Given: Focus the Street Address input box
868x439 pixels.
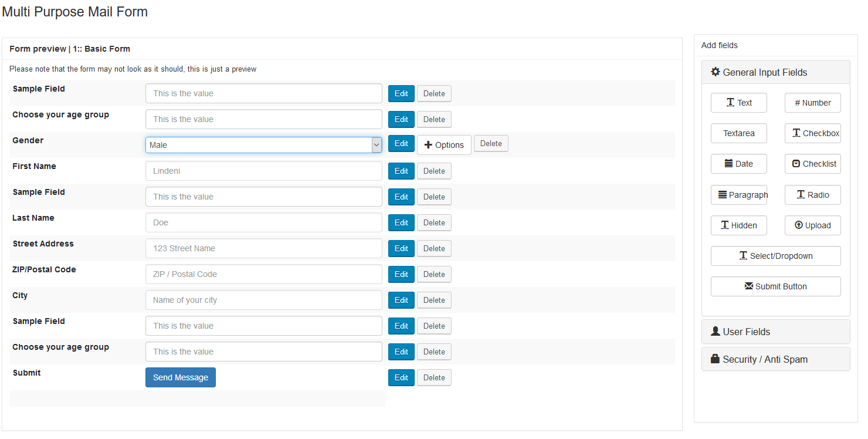Looking at the screenshot, I should pos(263,248).
